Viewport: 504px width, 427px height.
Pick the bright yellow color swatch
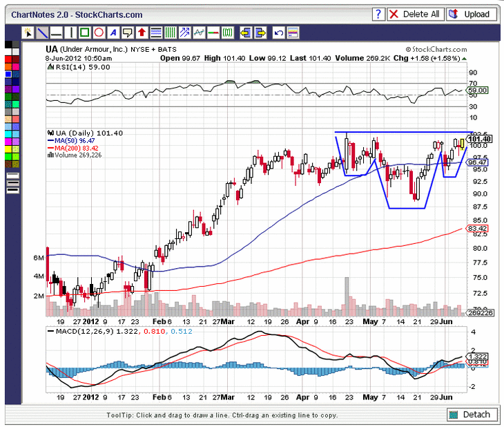coord(8,149)
